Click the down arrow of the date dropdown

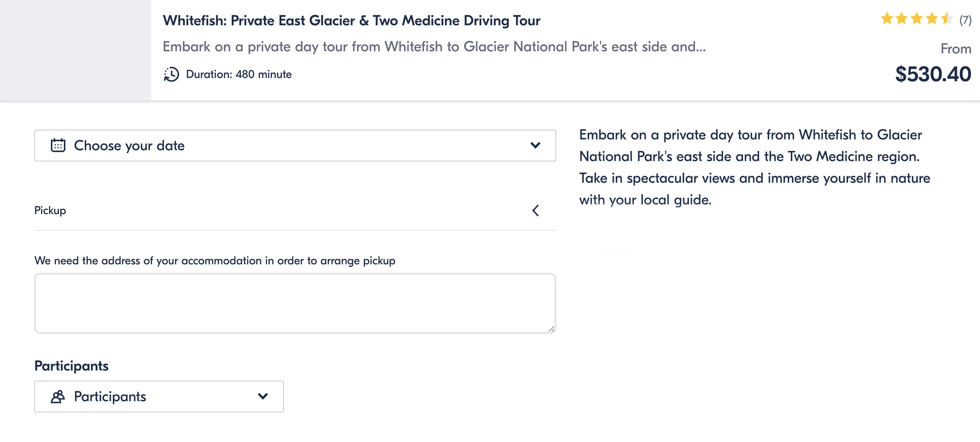click(x=535, y=146)
